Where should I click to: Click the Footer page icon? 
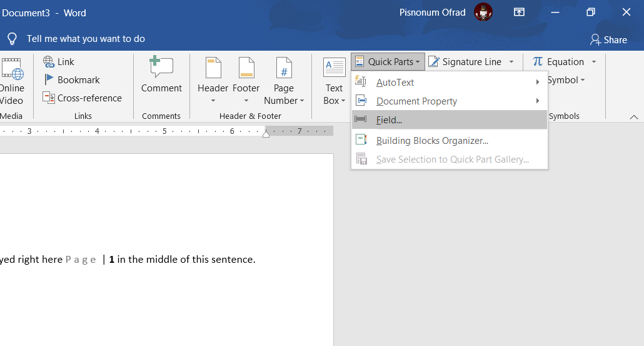246,68
